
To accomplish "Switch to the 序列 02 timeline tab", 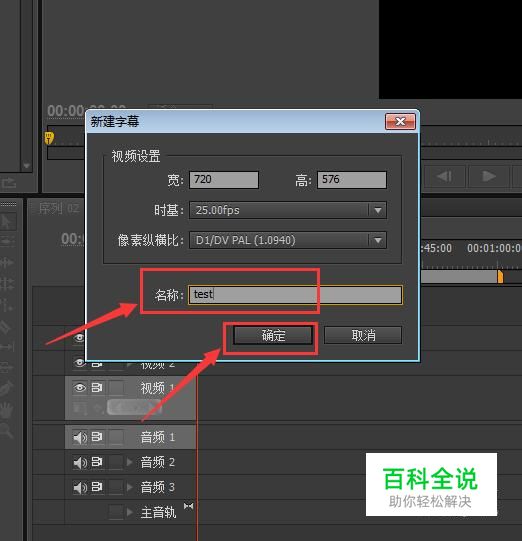I will point(59,209).
